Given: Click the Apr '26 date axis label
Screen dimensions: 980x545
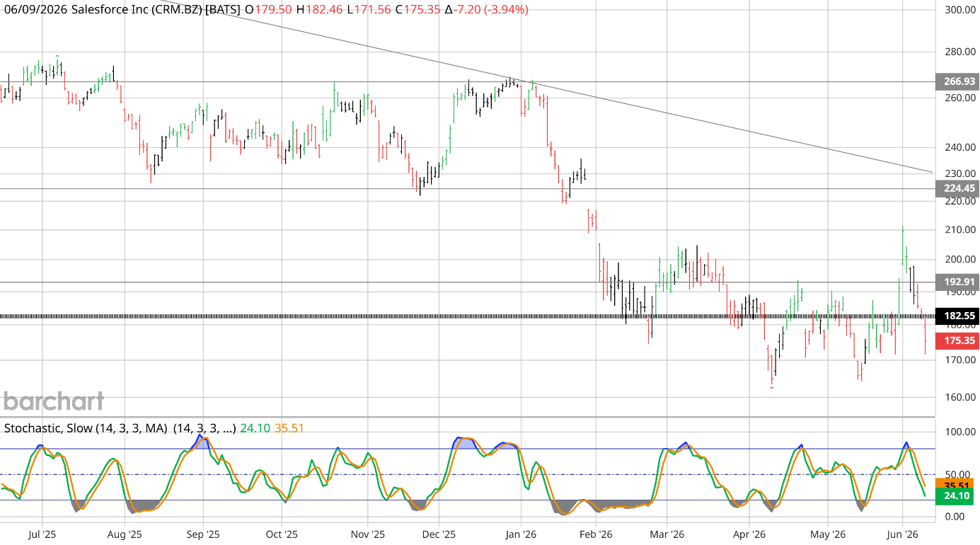Looking at the screenshot, I should (x=750, y=534).
